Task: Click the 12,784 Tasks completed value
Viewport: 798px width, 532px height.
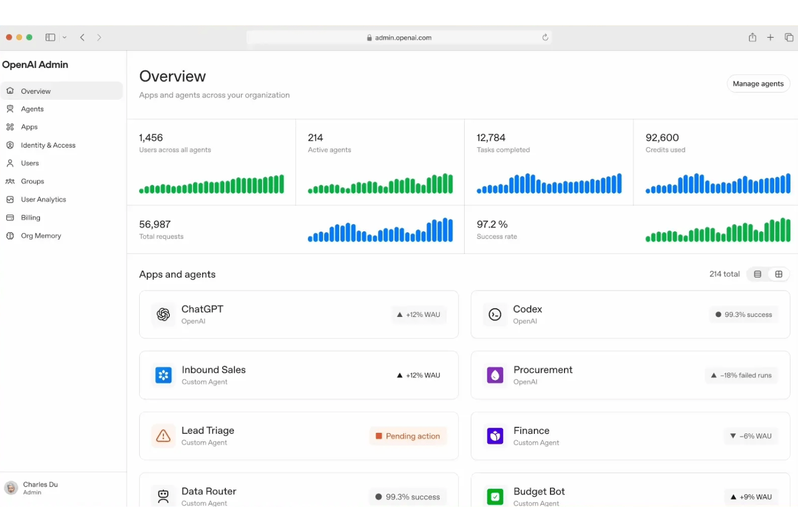Action: tap(491, 137)
